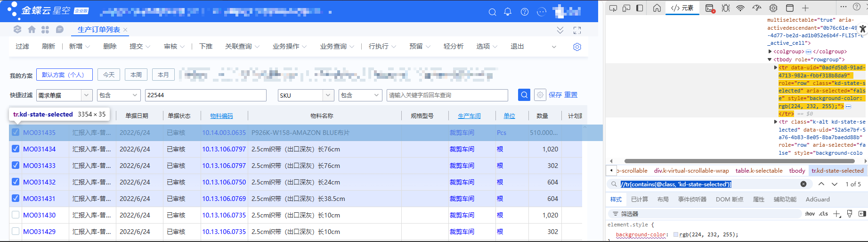Select the 元素 DevTools tab
This screenshot has width=868, height=242.
[682, 8]
